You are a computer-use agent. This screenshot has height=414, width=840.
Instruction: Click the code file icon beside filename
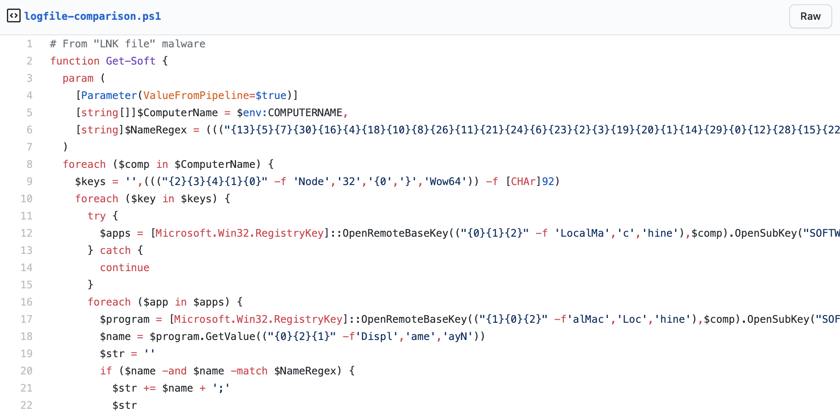pyautogui.click(x=14, y=16)
